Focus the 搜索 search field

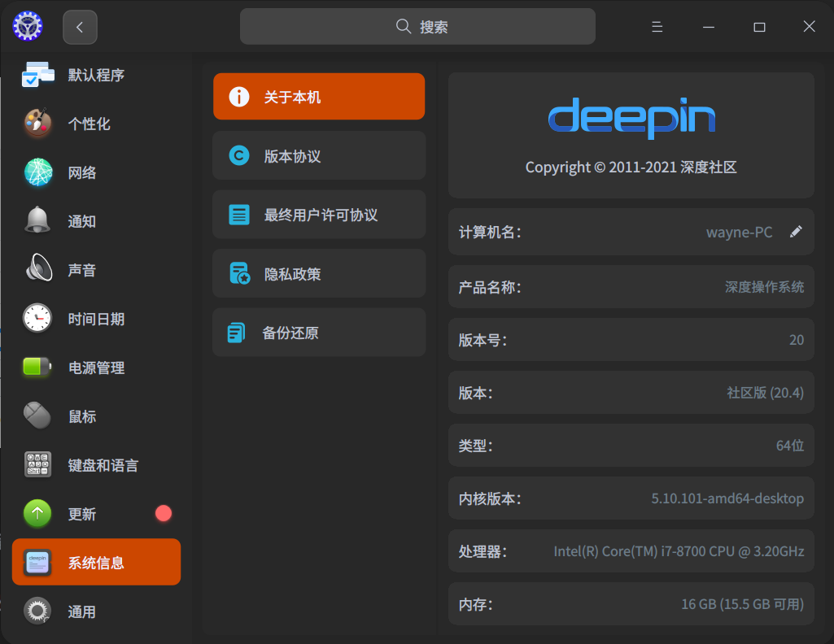click(417, 27)
